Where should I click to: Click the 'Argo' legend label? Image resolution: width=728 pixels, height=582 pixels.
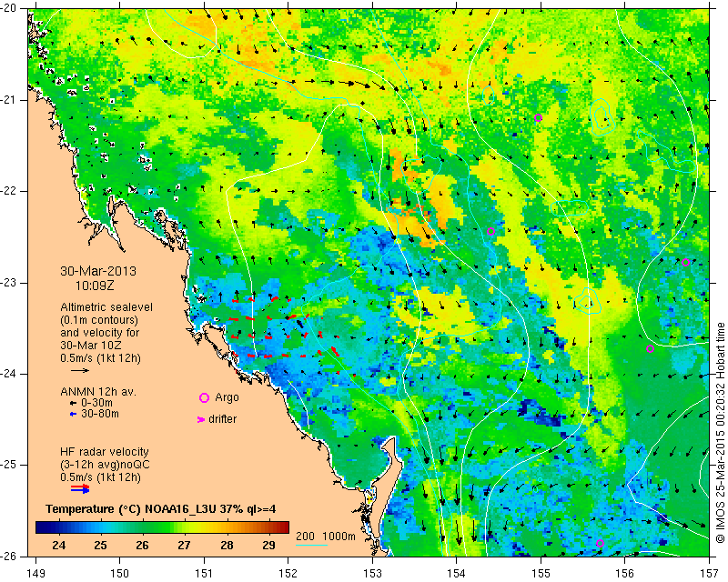coord(227,397)
